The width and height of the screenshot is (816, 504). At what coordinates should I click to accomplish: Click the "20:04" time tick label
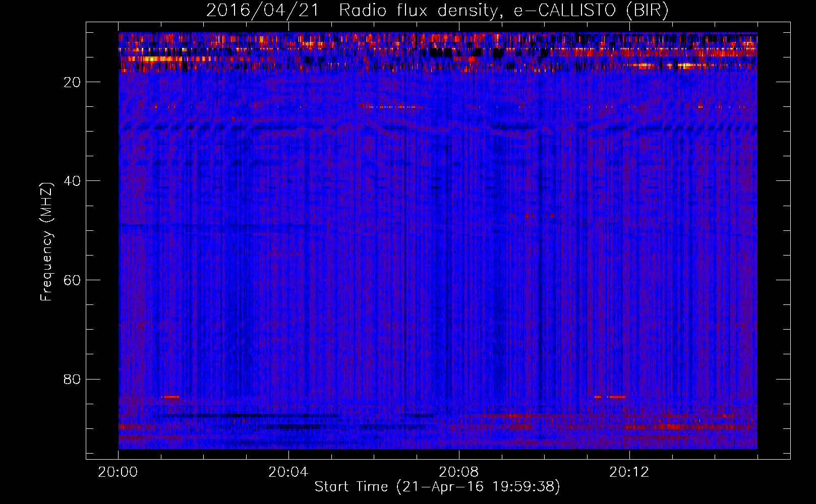288,472
